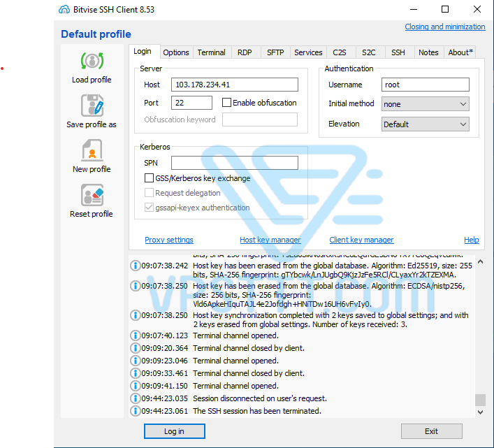Click info icon of 09:09:33.461 log entry
The height and width of the screenshot is (448, 494).
[x=135, y=373]
